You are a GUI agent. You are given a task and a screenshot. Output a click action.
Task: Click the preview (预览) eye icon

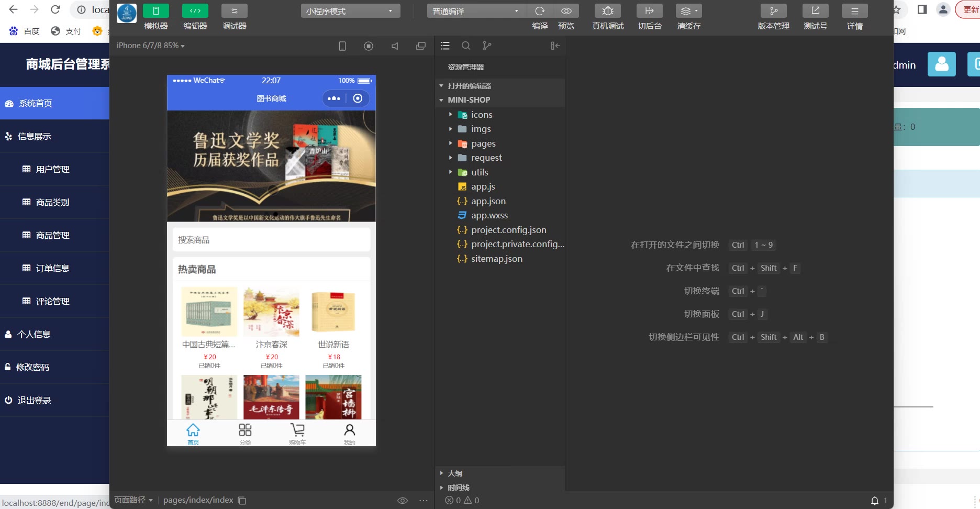tap(566, 11)
